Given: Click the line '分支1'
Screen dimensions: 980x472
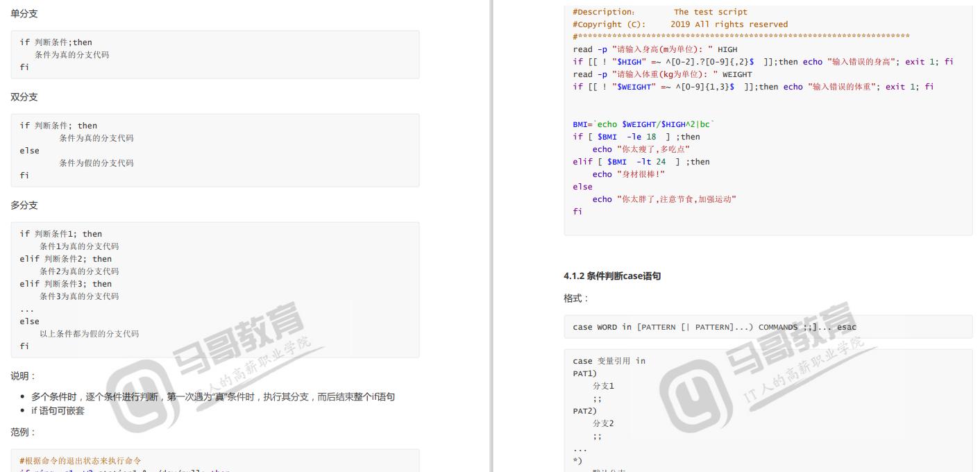Looking at the screenshot, I should (x=603, y=386).
